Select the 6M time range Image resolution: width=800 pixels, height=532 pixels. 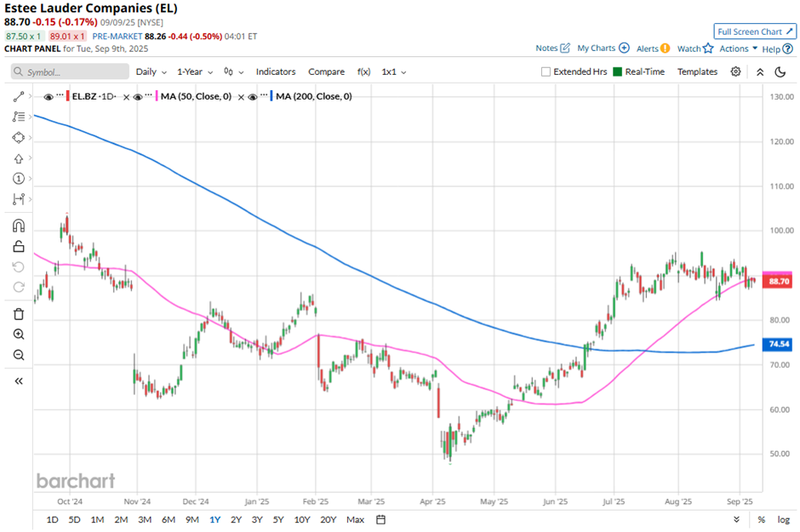click(169, 519)
